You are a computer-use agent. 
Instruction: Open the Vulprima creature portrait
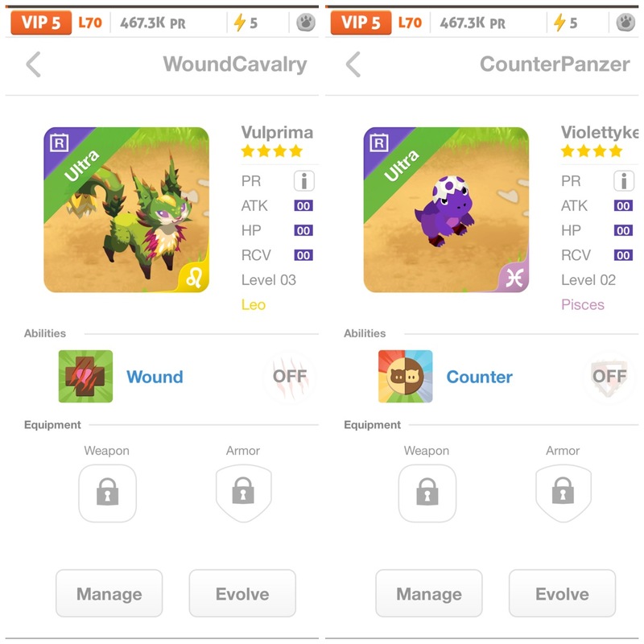pyautogui.click(x=126, y=210)
